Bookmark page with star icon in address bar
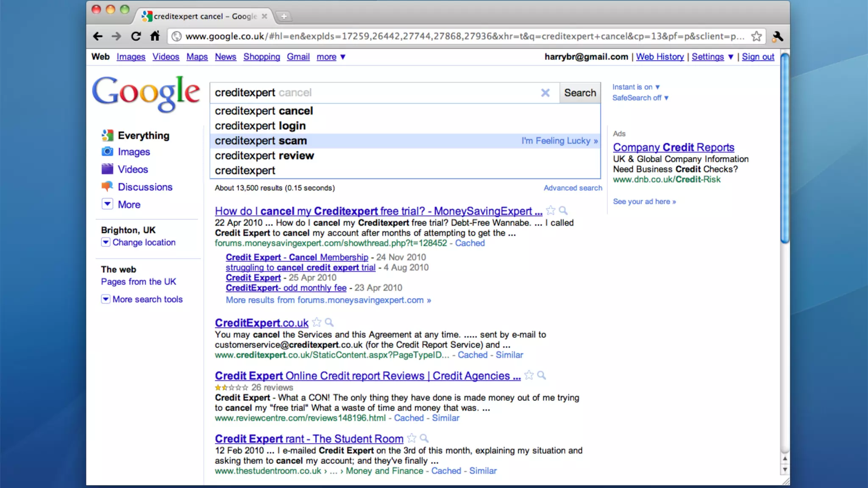This screenshot has width=868, height=488. point(757,36)
